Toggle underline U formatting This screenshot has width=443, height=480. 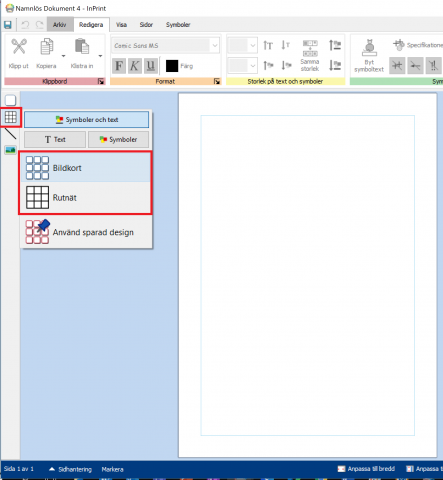[x=151, y=66]
